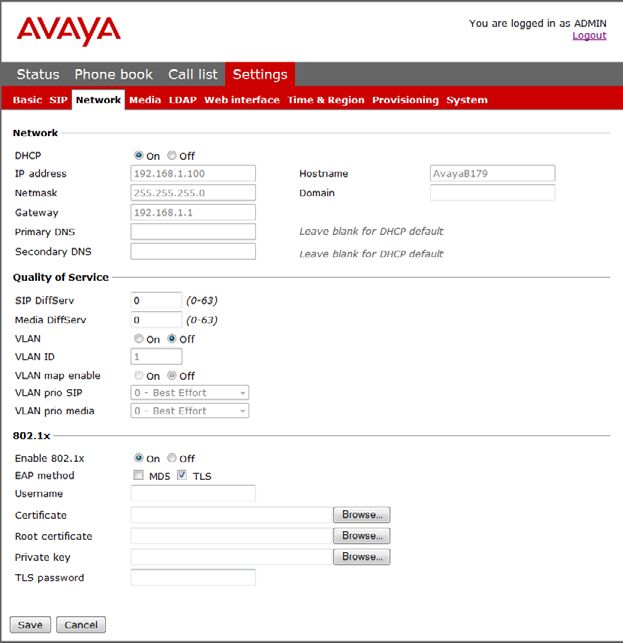
Task: Open the VLAN prio media dropdown
Action: pyautogui.click(x=189, y=411)
